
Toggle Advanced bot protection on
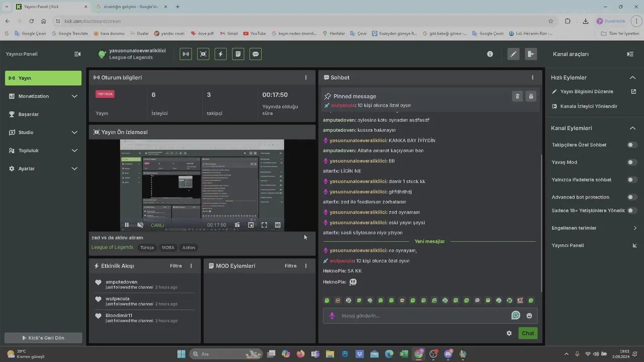tap(631, 197)
